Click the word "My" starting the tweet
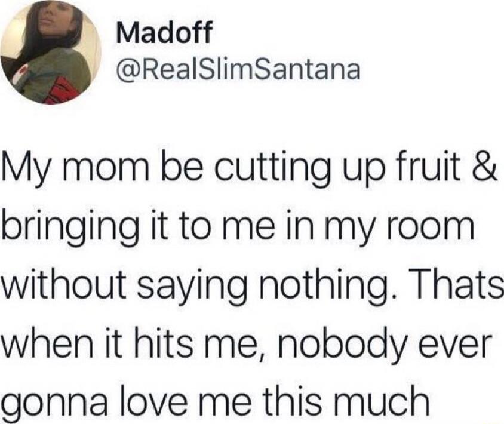The width and height of the screenshot is (504, 424). click(23, 172)
